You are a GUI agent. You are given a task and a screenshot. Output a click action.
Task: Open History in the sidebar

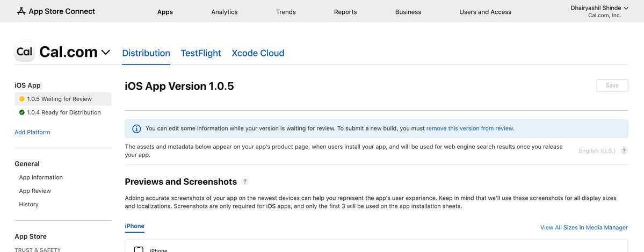pos(29,204)
